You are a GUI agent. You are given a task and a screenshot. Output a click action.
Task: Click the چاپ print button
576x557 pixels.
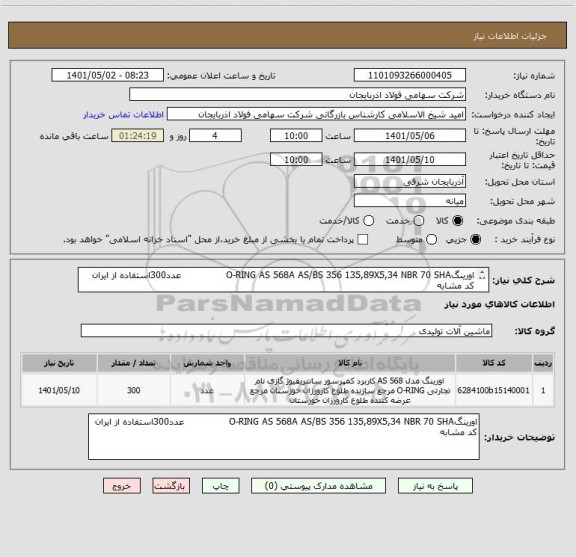221,486
